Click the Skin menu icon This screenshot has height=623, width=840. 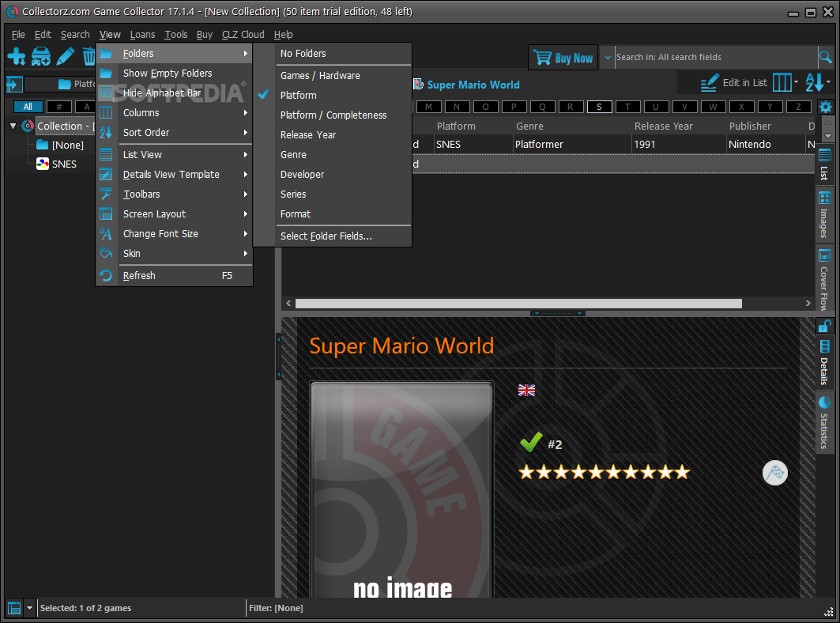[106, 253]
